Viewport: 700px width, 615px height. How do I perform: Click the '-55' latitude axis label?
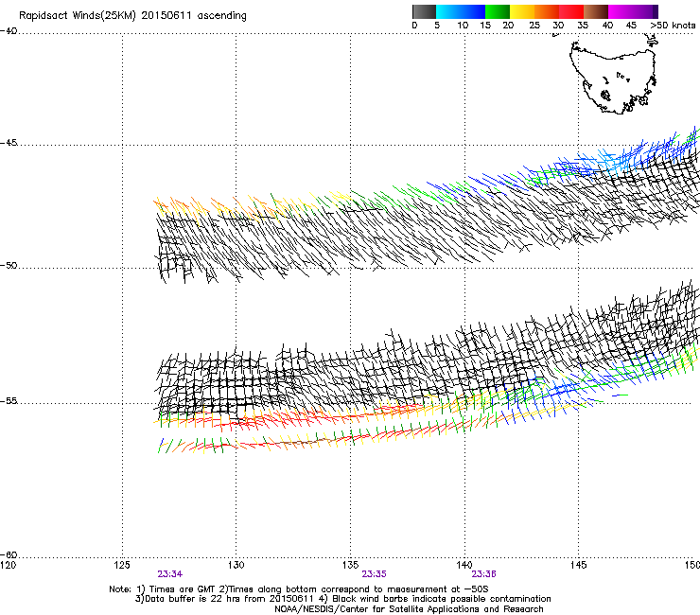(x=9, y=401)
